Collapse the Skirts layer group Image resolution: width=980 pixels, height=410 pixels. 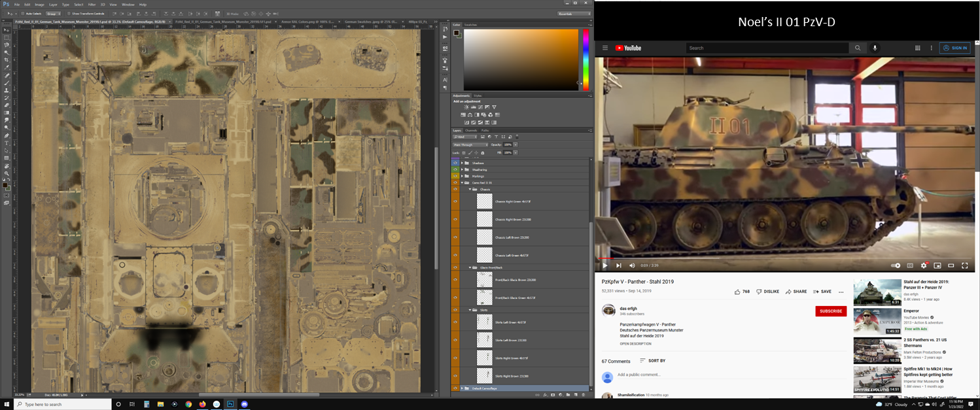click(470, 310)
